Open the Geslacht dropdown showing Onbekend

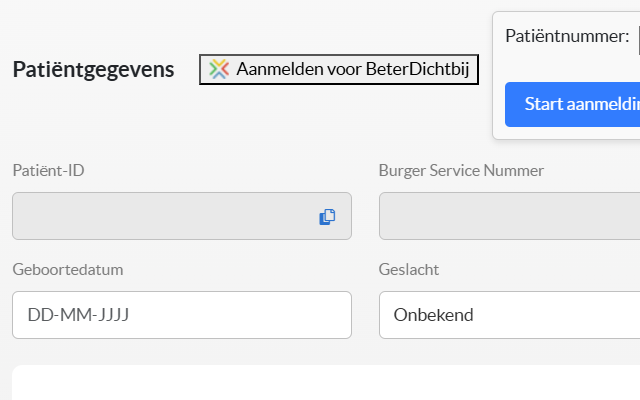pyautogui.click(x=510, y=315)
